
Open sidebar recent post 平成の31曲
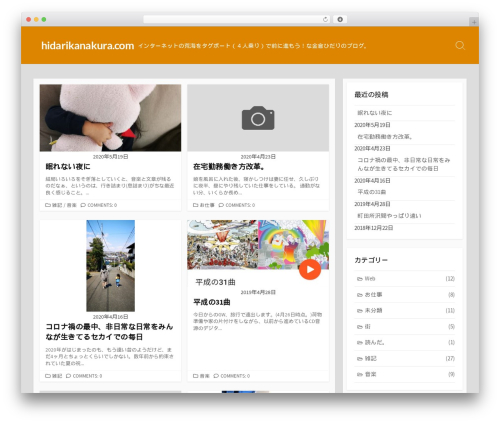click(372, 192)
